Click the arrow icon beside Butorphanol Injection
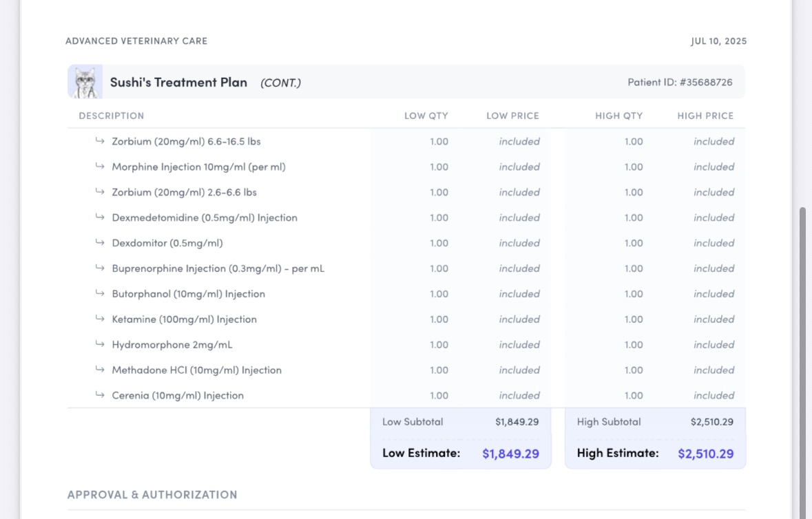812x519 pixels. (x=100, y=293)
